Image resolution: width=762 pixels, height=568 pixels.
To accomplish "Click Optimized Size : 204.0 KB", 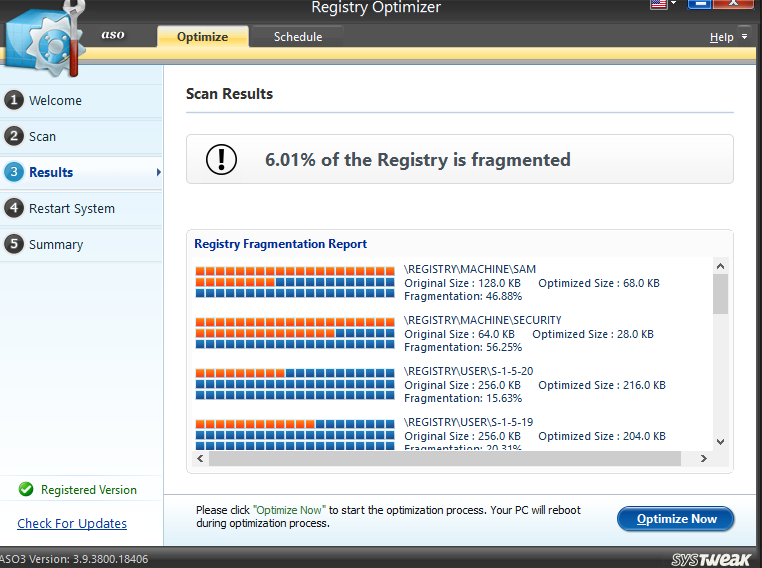I will [602, 436].
